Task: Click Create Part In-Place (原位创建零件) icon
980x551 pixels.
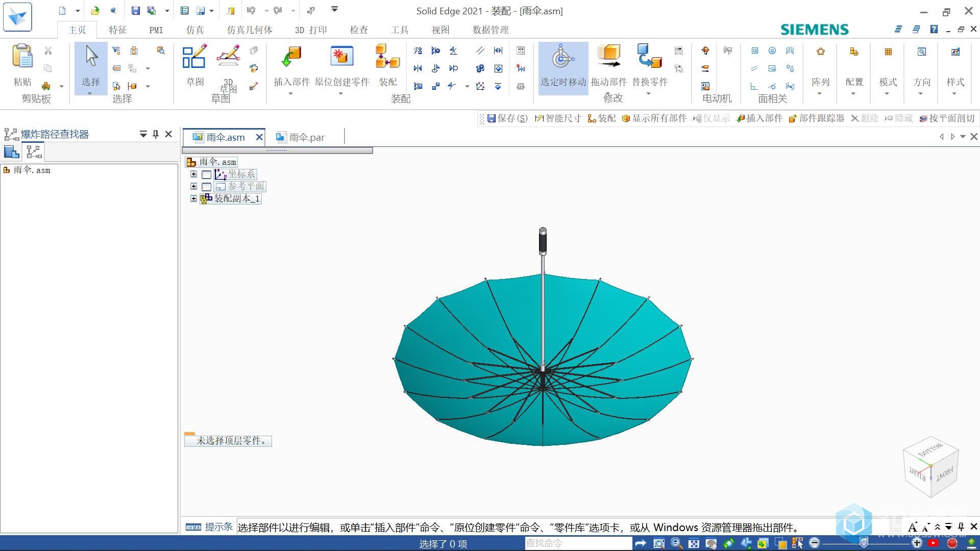Action: coord(341,56)
